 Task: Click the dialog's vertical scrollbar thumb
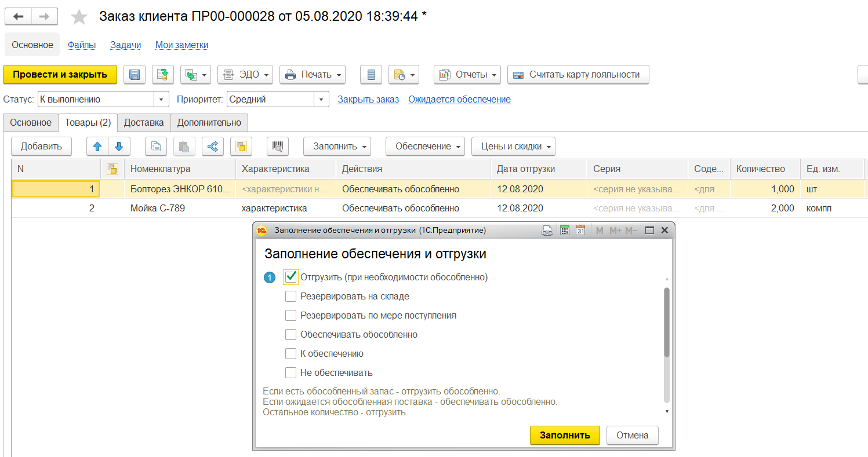tap(667, 322)
